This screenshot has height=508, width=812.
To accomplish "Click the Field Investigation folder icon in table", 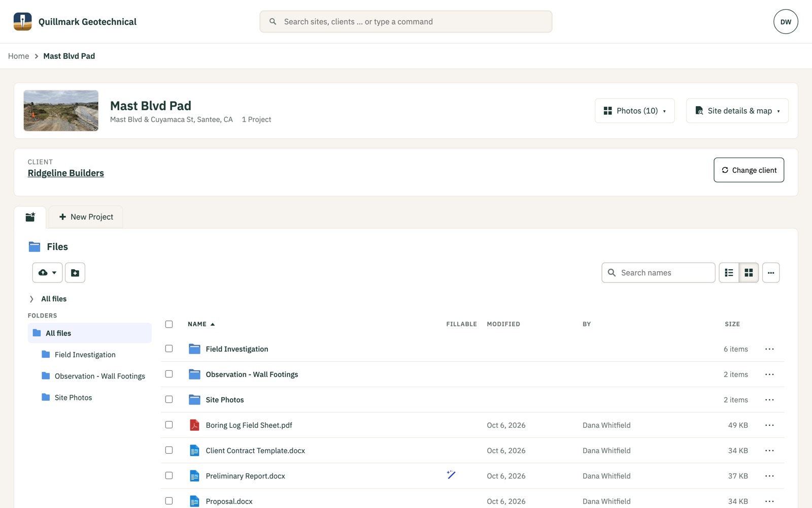I will pyautogui.click(x=194, y=349).
